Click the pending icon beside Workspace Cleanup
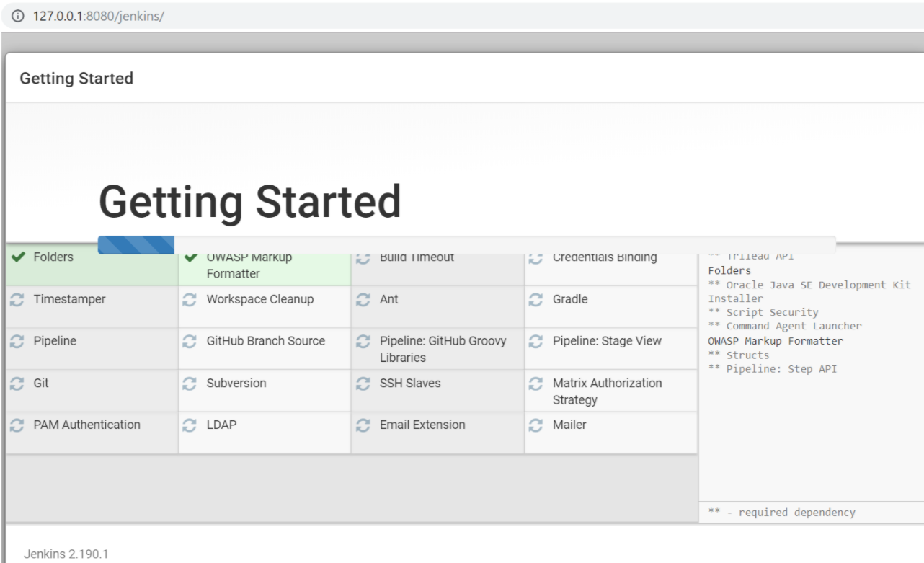Screen dimensions: 924x563 point(190,300)
